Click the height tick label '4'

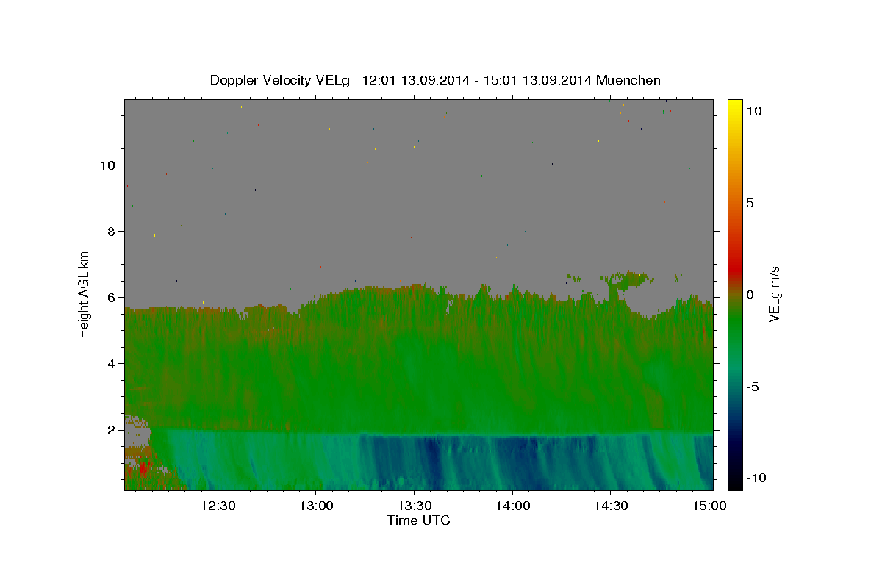coord(112,363)
